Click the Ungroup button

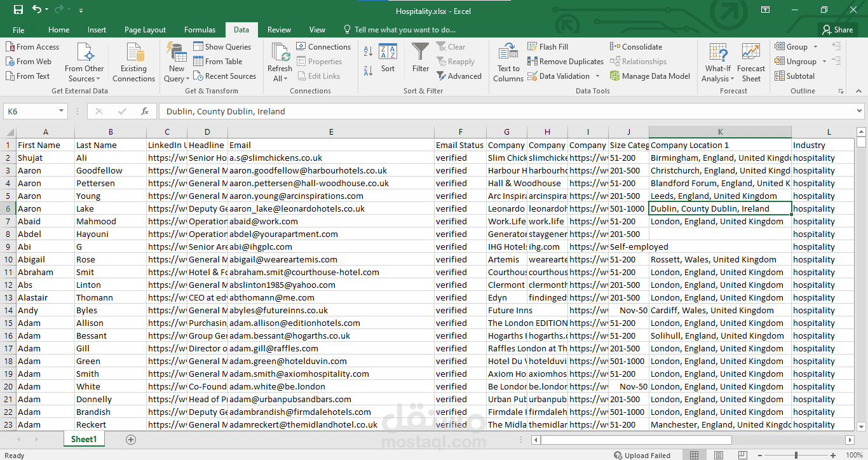(x=796, y=62)
